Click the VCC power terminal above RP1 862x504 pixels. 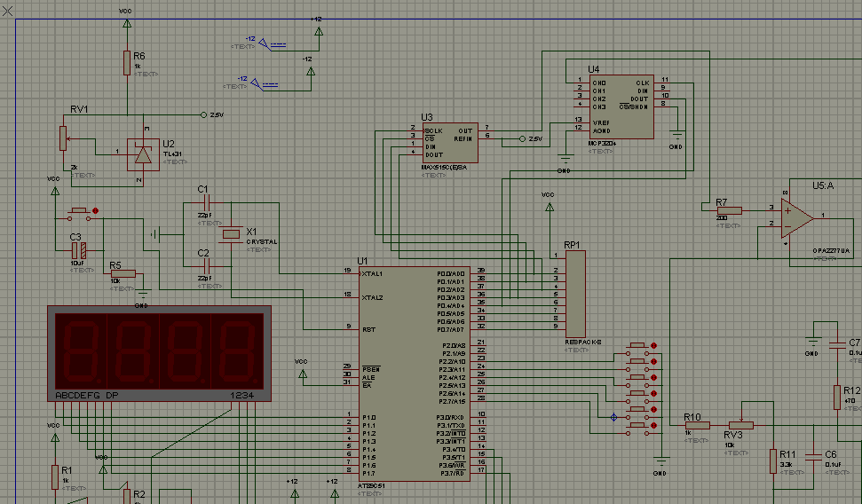(x=550, y=207)
